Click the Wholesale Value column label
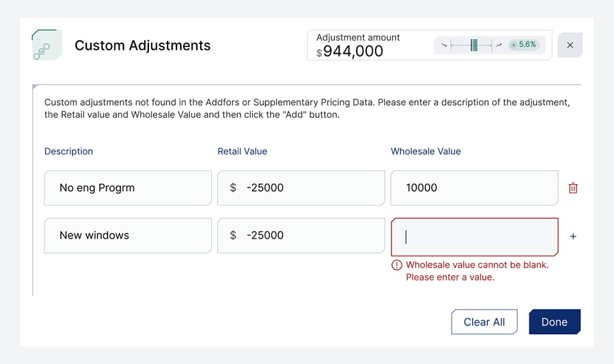The image size is (614, 364). (426, 152)
